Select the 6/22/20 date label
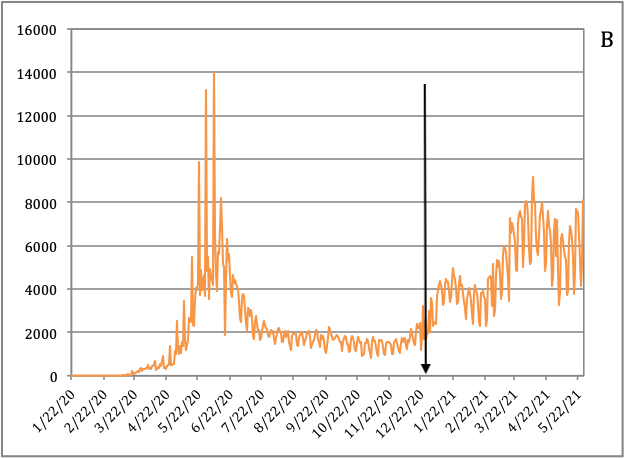This screenshot has width=624, height=458. tap(213, 411)
